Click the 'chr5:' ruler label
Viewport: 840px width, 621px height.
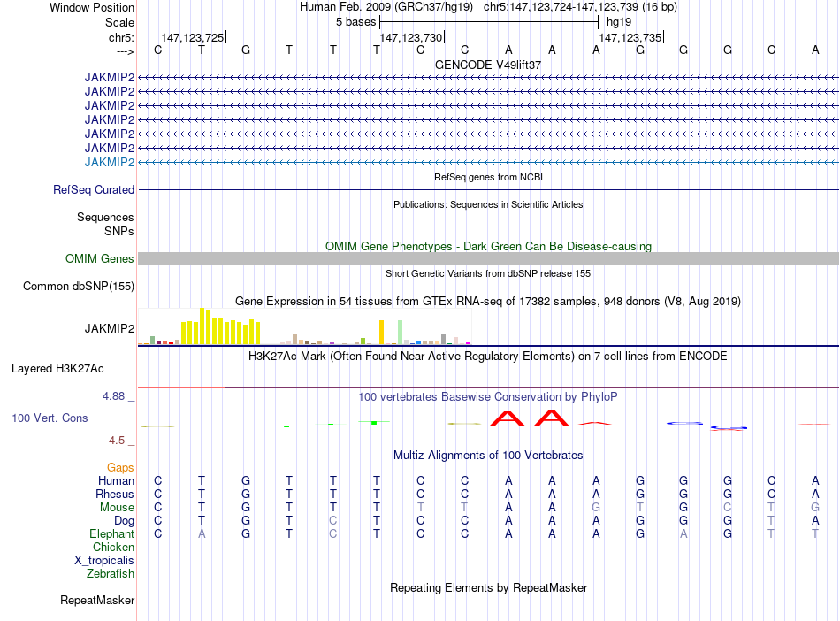pyautogui.click(x=121, y=37)
